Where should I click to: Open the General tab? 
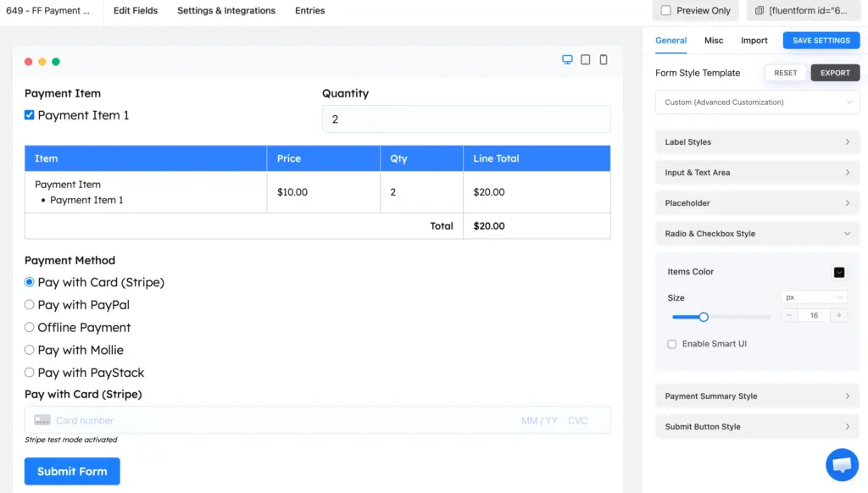[671, 41]
